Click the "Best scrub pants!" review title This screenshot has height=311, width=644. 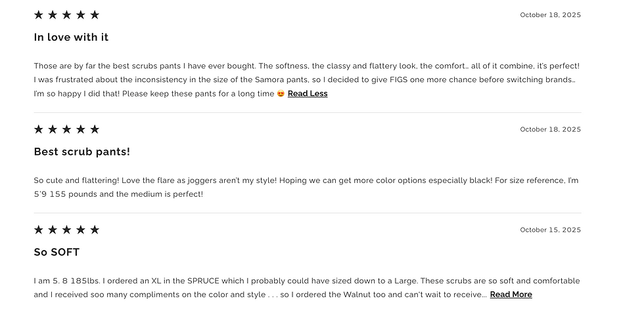[x=82, y=152]
